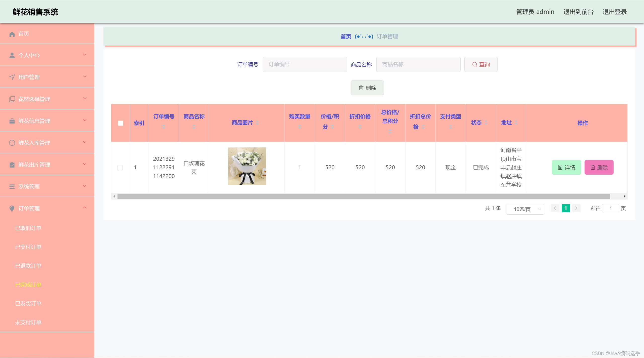Open the 已支付订单 submenu item
644x358 pixels.
tap(28, 247)
